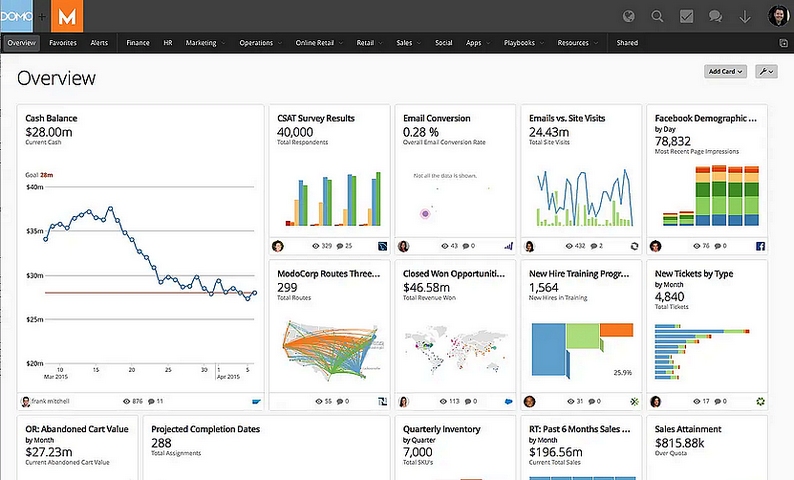
Task: Open the Cash Balance card title
Action: (51, 118)
